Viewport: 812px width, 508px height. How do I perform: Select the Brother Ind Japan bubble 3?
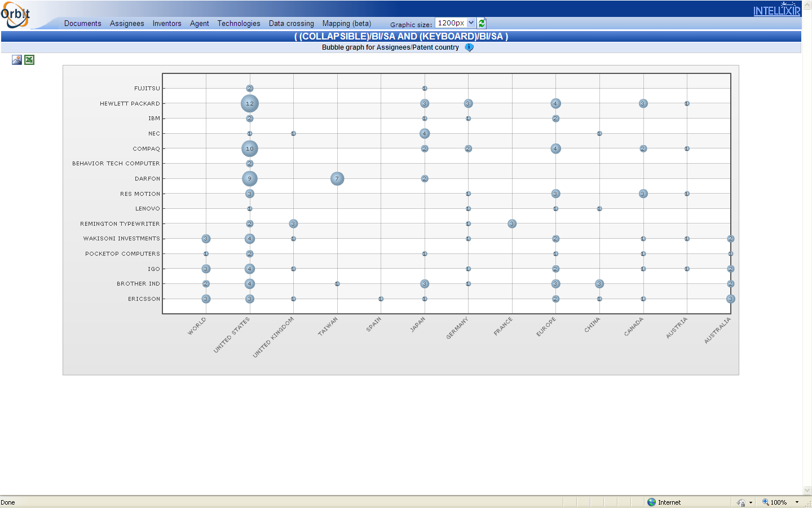(x=425, y=284)
